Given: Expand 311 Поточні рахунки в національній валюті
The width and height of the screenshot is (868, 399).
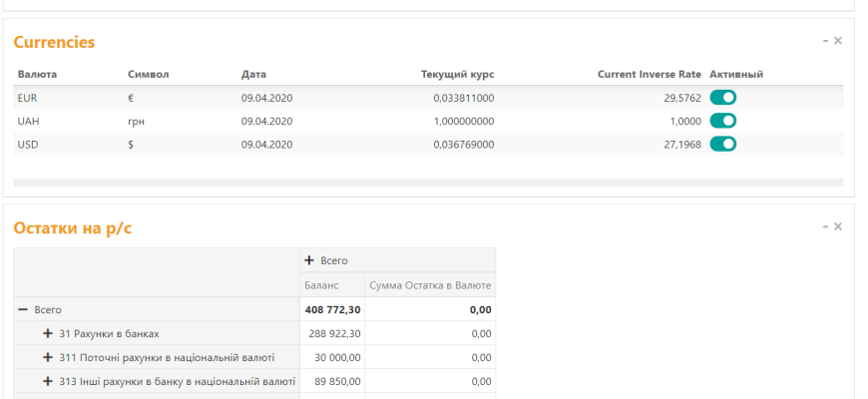Looking at the screenshot, I should (47, 357).
